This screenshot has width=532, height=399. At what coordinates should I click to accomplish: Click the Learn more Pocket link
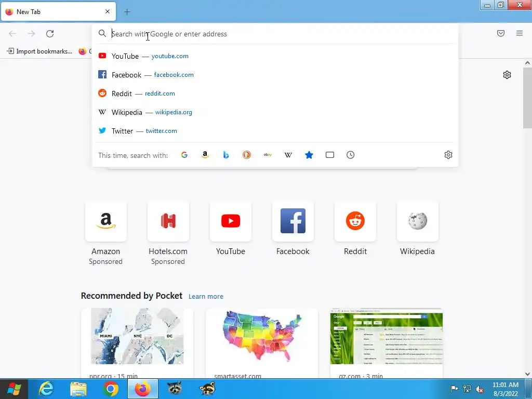tap(206, 296)
